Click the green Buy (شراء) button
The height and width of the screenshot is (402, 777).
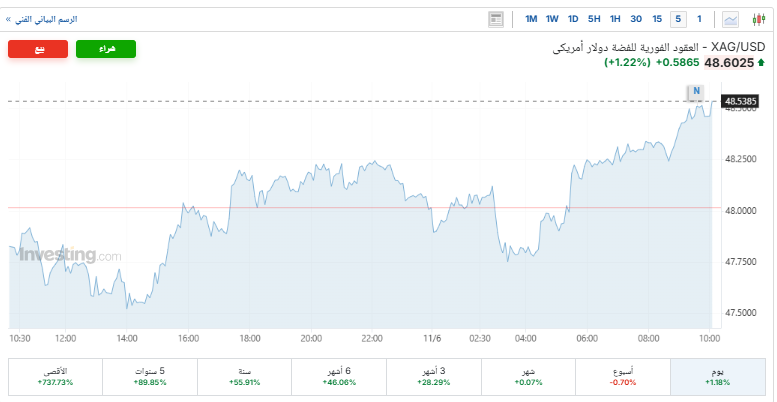click(105, 49)
